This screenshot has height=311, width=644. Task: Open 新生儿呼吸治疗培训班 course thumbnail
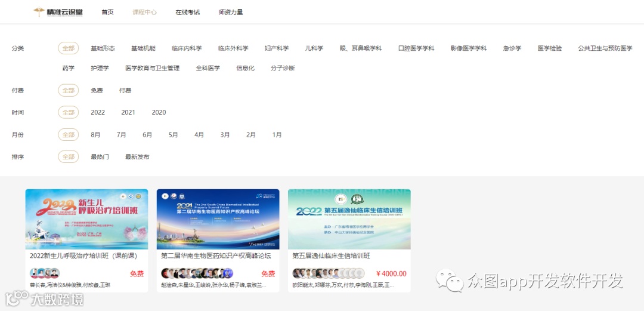86,219
